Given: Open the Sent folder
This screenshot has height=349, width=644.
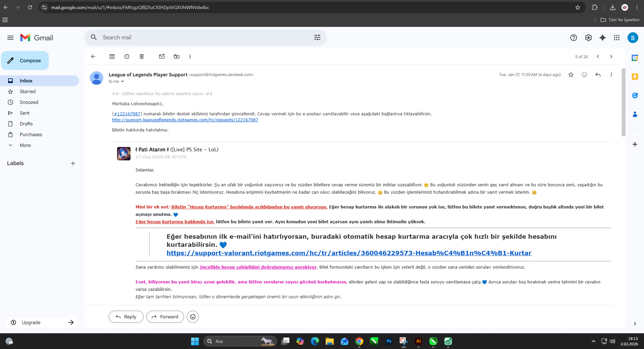Looking at the screenshot, I should (39, 113).
